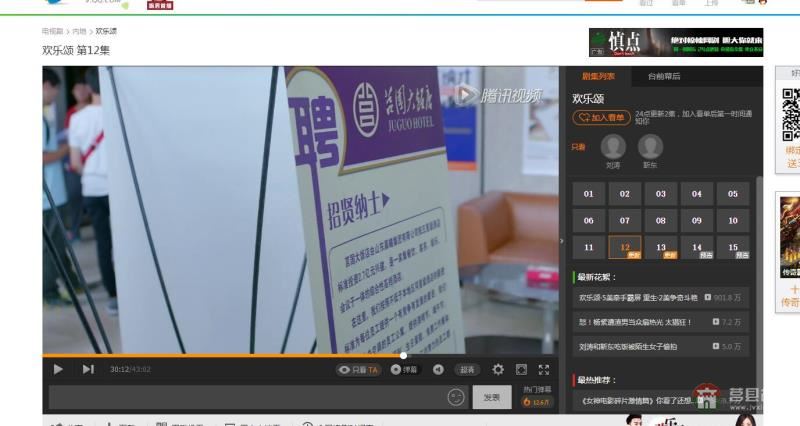Select preview episode 15
The image size is (800, 426).
[733, 247]
